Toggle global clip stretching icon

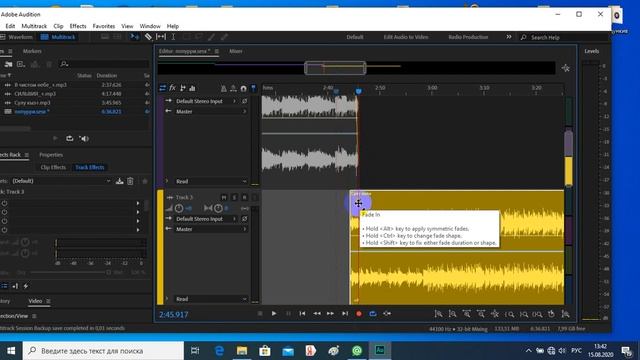pos(233,89)
